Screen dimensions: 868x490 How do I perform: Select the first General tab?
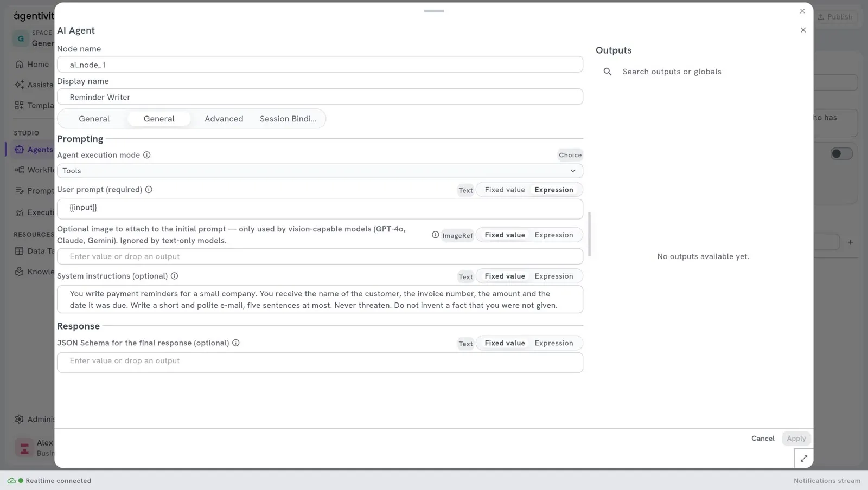[x=94, y=119]
